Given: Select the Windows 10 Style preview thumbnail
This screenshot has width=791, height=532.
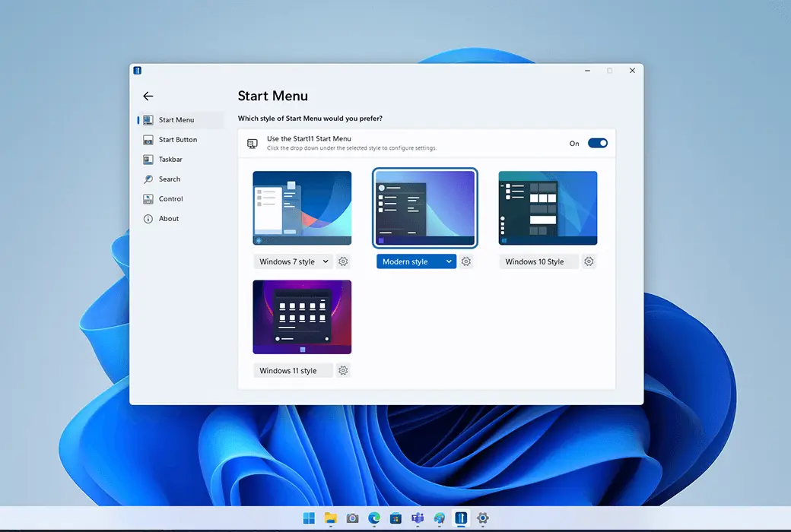Looking at the screenshot, I should 548,208.
